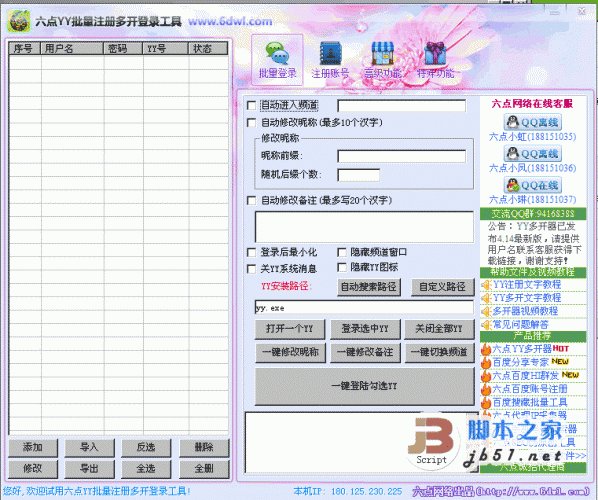Click the 全删 button
The image size is (598, 500).
[204, 469]
